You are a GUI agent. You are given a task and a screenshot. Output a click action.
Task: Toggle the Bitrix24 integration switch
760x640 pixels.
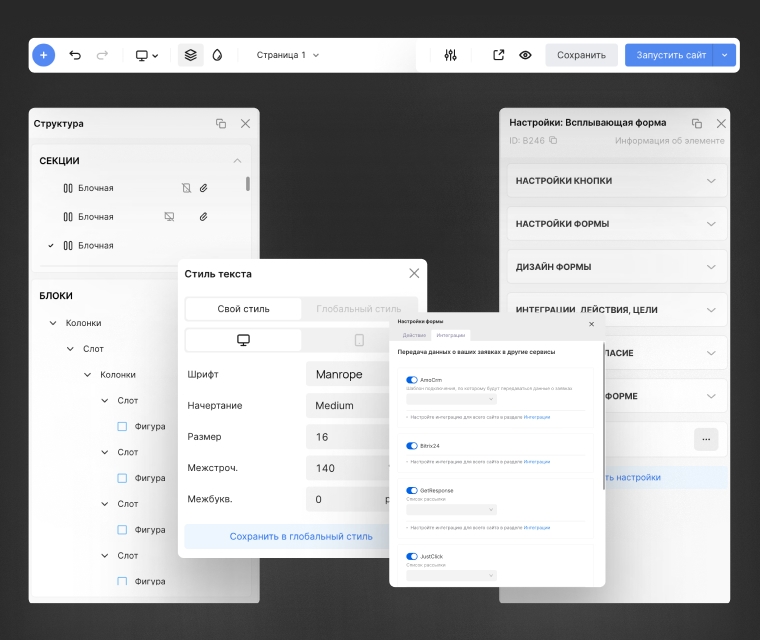[411, 446]
